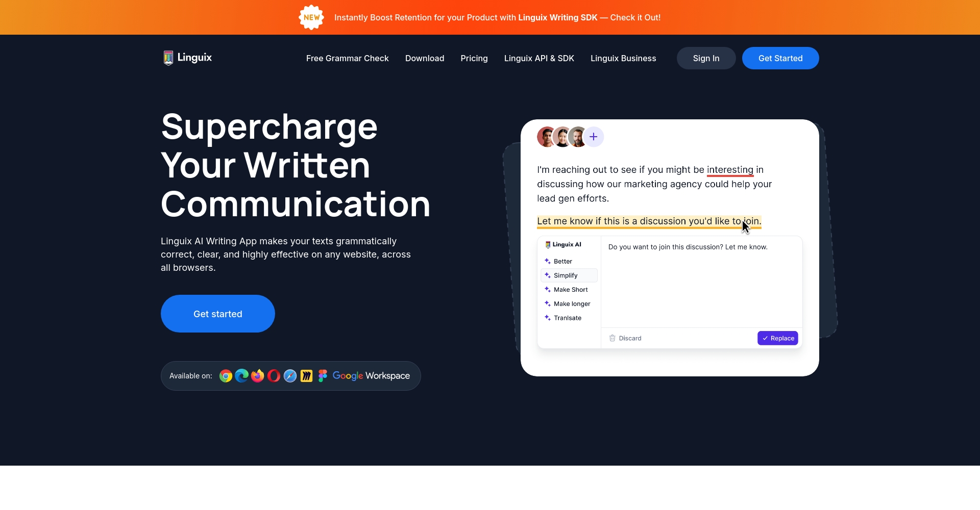Viewport: 980px width, 510px height.
Task: Click the Opera browser icon
Action: (274, 376)
